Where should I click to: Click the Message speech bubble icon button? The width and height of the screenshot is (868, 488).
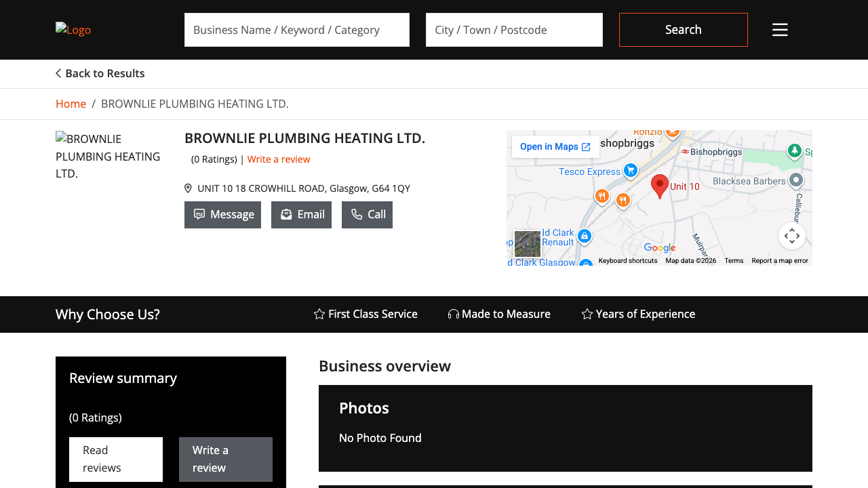199,214
